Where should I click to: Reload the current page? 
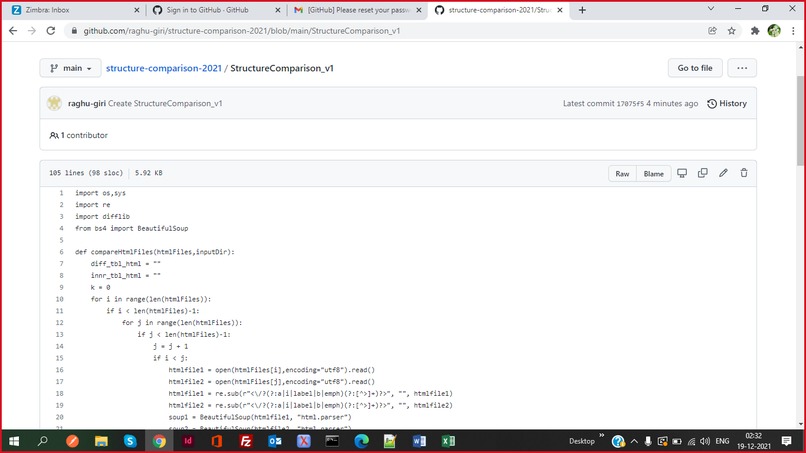[x=50, y=31]
